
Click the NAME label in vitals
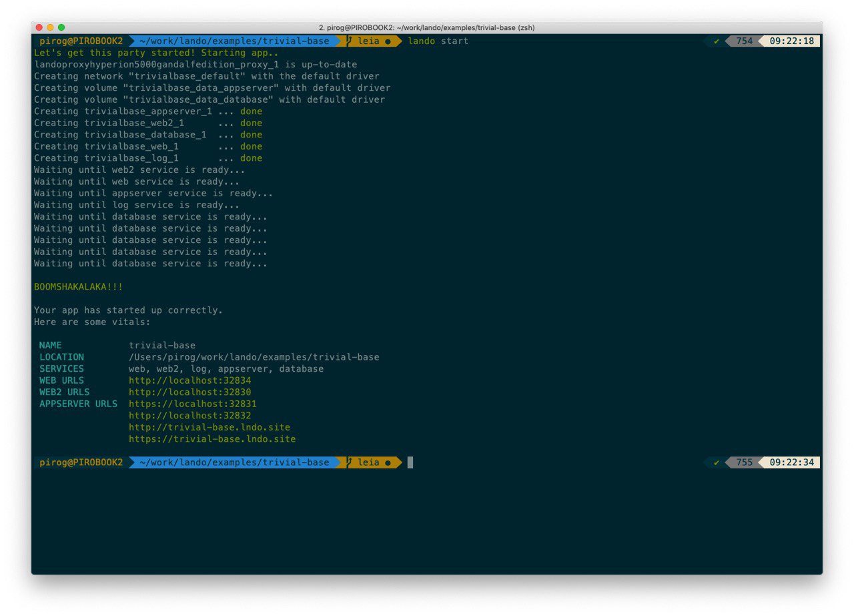pyautogui.click(x=50, y=346)
